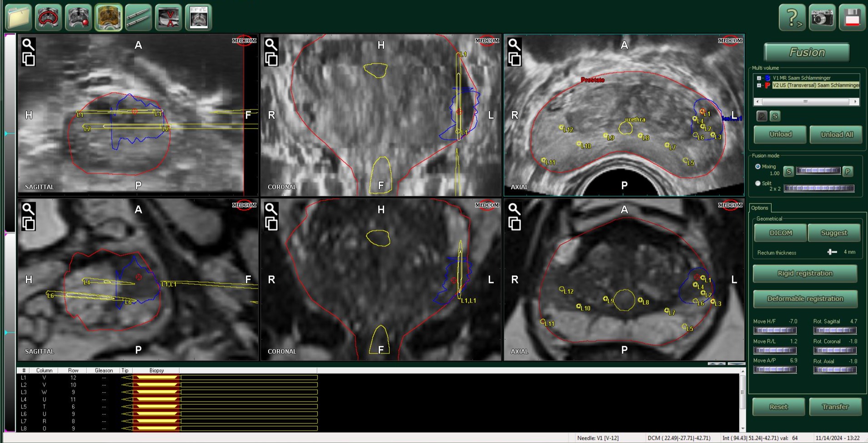Run Deformable registration
868x443 pixels.
pyautogui.click(x=805, y=299)
